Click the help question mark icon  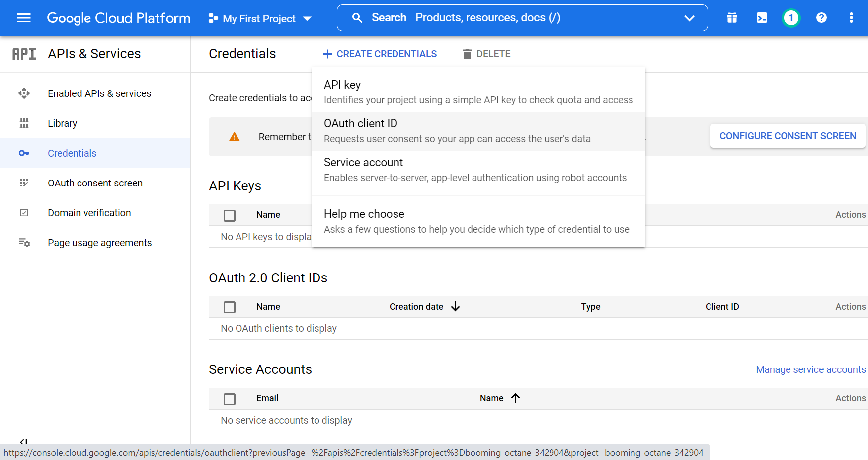coord(821,18)
